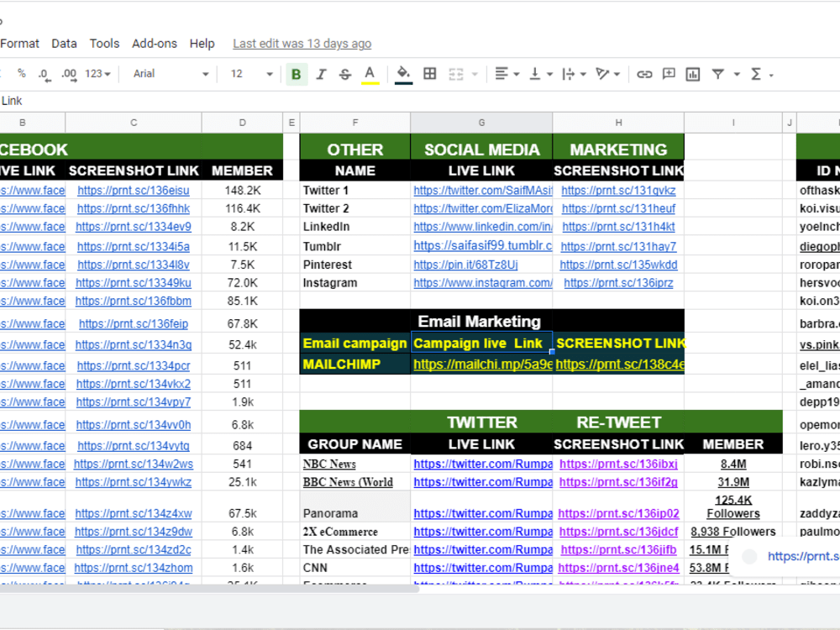Select the 'RE-TWEET' header cell

(x=618, y=423)
